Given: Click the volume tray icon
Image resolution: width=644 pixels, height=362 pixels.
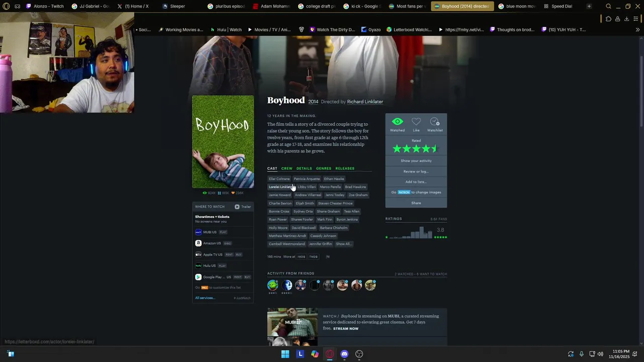Looking at the screenshot, I should [x=600, y=354].
